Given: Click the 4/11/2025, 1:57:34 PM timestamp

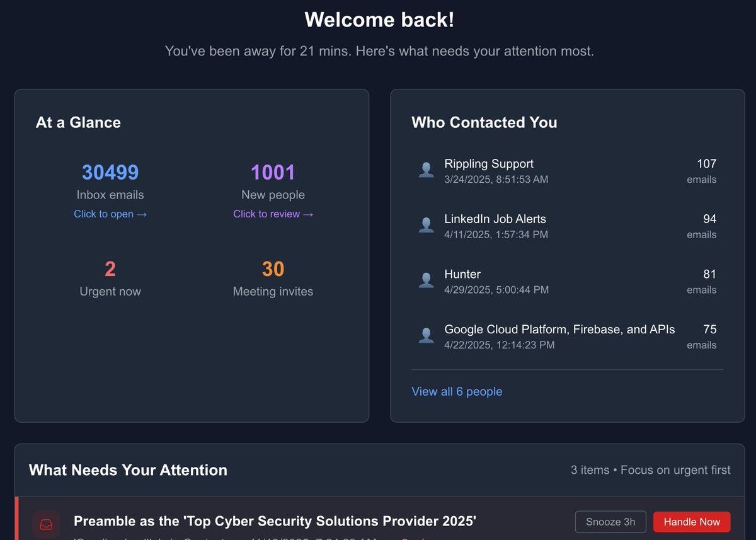Looking at the screenshot, I should 496,234.
